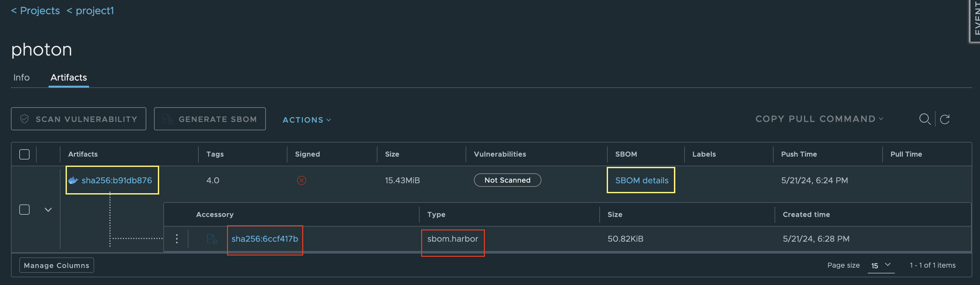Go back to the Projects breadcrumb
Screen dimensions: 980x285
pyautogui.click(x=36, y=11)
